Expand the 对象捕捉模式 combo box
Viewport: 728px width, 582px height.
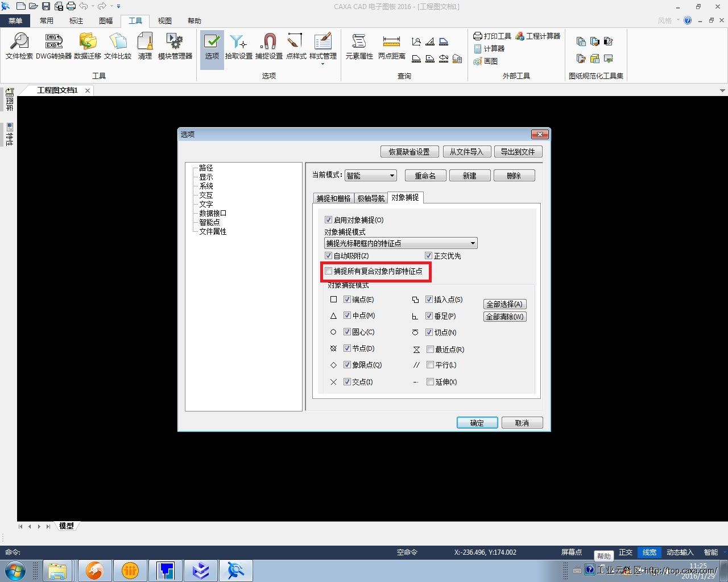(x=472, y=243)
